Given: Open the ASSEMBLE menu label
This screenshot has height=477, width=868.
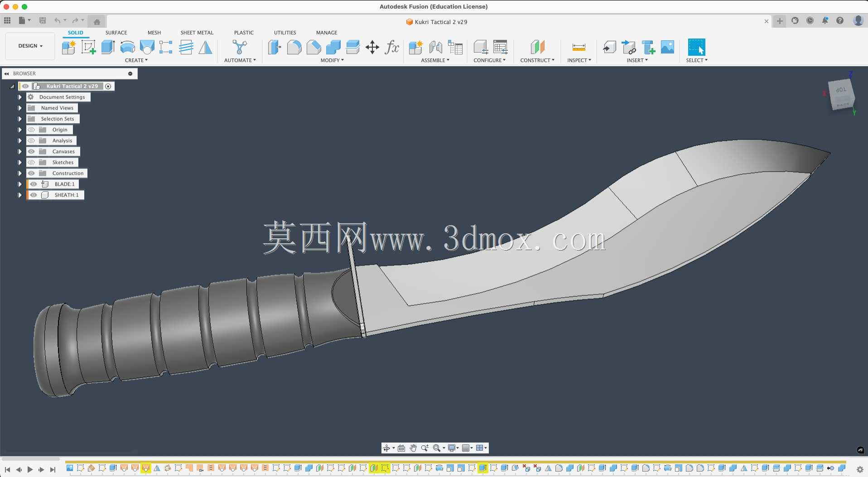Looking at the screenshot, I should click(x=435, y=60).
